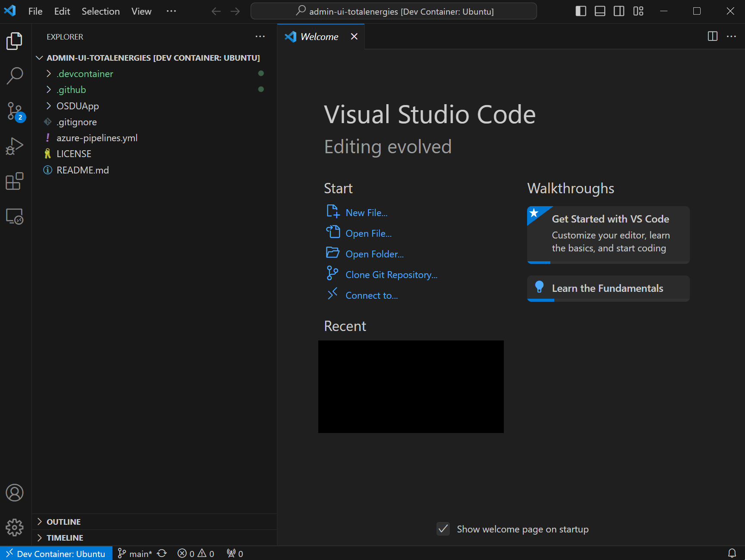The width and height of the screenshot is (745, 560).
Task: Open Source Control view showing 2 changes
Action: [15, 111]
